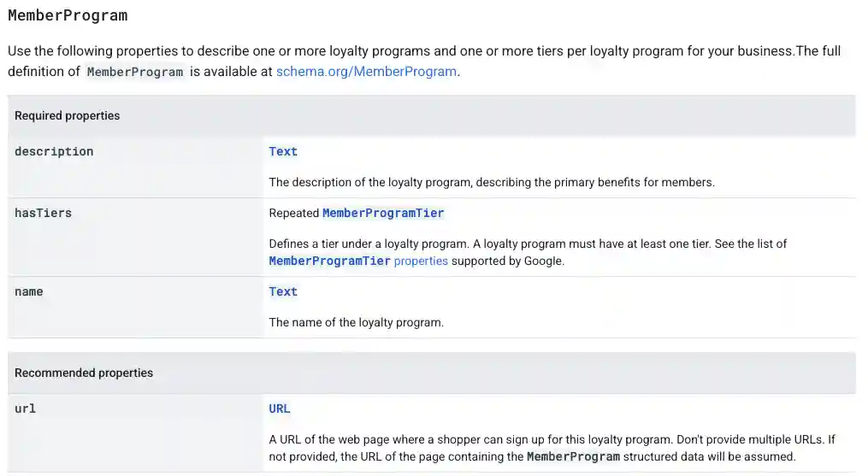
Task: Click the Text type link for name
Action: point(283,291)
